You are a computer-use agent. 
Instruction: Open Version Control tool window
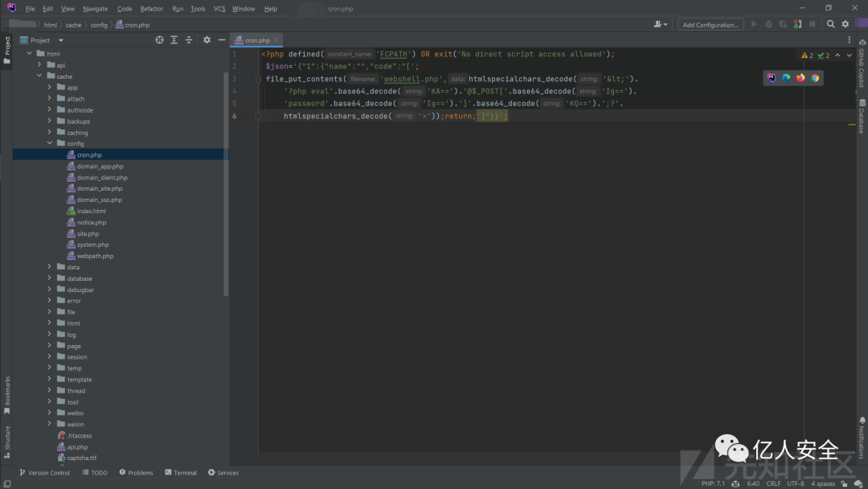(x=44, y=472)
